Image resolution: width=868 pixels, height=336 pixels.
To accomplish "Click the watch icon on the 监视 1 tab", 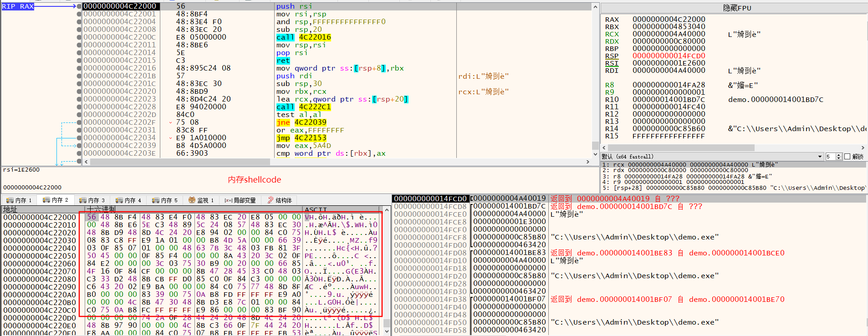I will pyautogui.click(x=192, y=200).
